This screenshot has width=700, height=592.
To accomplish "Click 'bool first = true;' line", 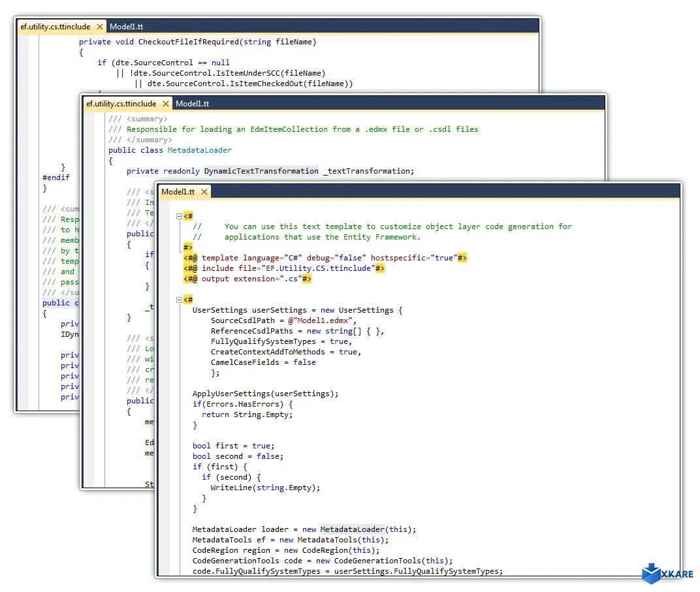I will point(234,446).
